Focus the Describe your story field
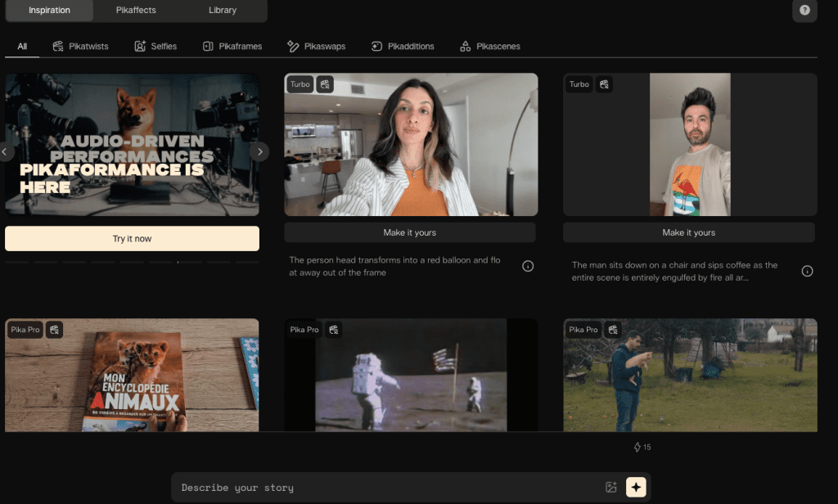Image resolution: width=838 pixels, height=504 pixels. pos(385,488)
